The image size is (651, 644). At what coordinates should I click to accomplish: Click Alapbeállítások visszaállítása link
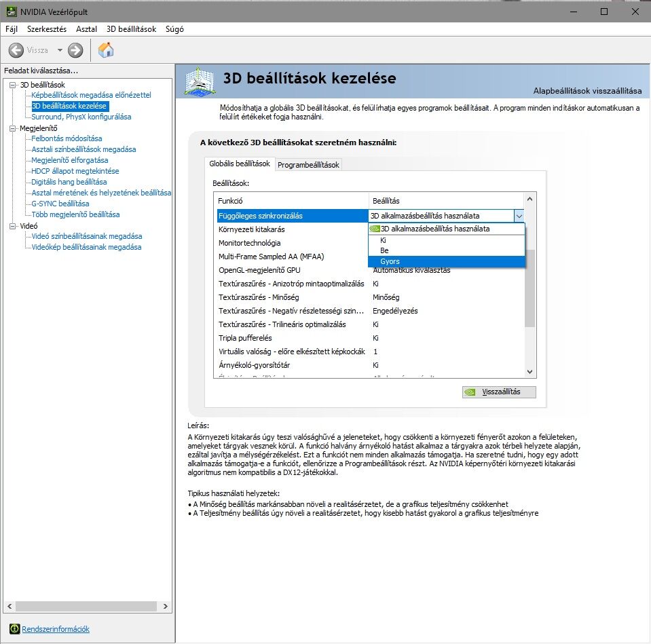(587, 90)
